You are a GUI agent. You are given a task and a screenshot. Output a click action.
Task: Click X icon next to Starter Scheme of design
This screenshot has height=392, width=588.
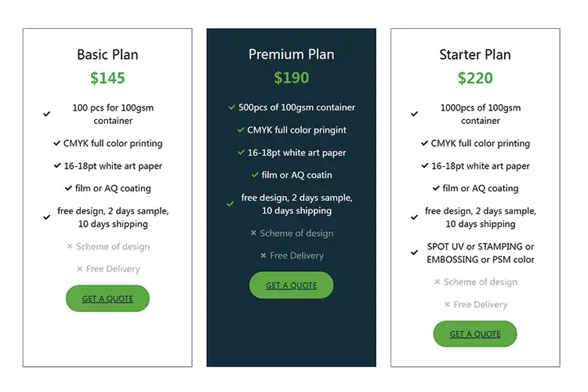[437, 282]
